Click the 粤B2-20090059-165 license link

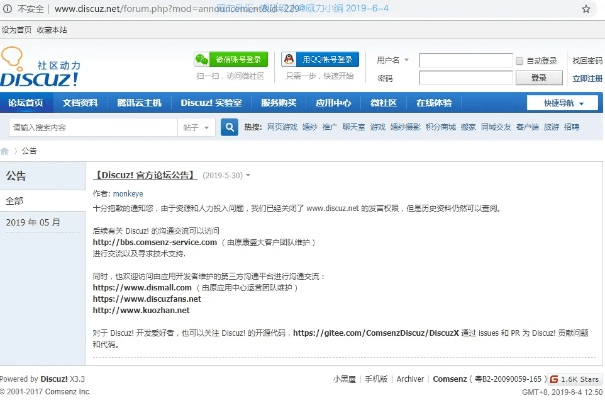(x=508, y=379)
